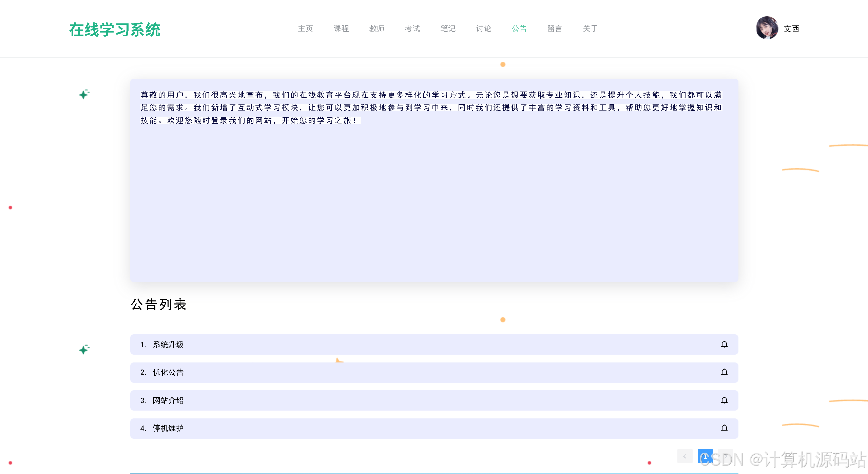Open the 主页 navigation item
Image resolution: width=868 pixels, height=474 pixels.
305,28
